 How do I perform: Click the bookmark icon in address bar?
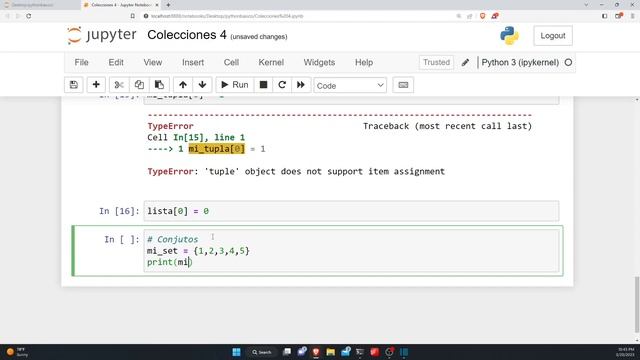pyautogui.click(x=133, y=16)
